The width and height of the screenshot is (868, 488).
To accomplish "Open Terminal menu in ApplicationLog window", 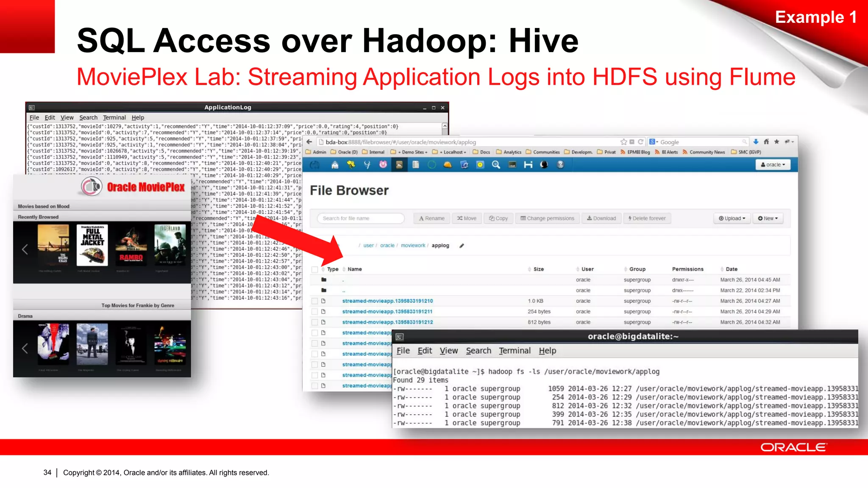I will coord(114,118).
